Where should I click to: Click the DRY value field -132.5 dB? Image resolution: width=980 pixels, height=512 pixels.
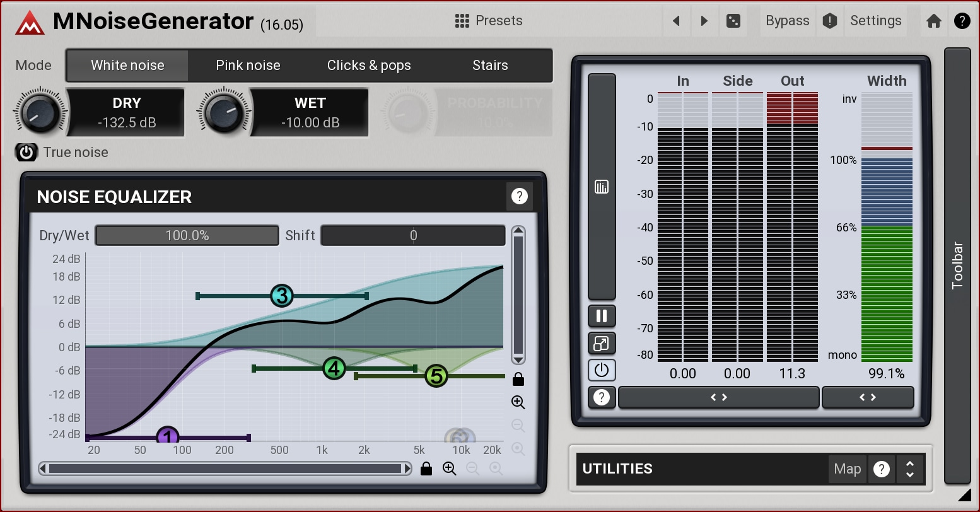tap(127, 122)
